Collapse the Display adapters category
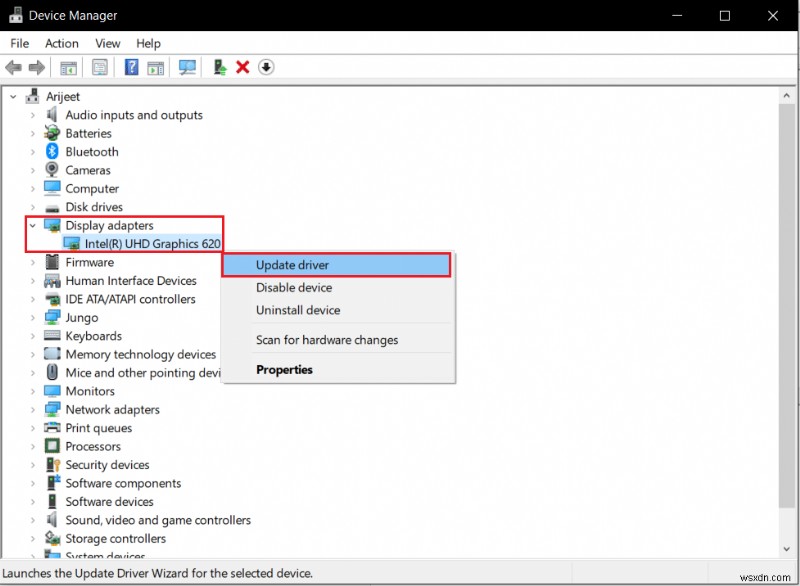Viewport: 800px width, 586px height. 31,225
